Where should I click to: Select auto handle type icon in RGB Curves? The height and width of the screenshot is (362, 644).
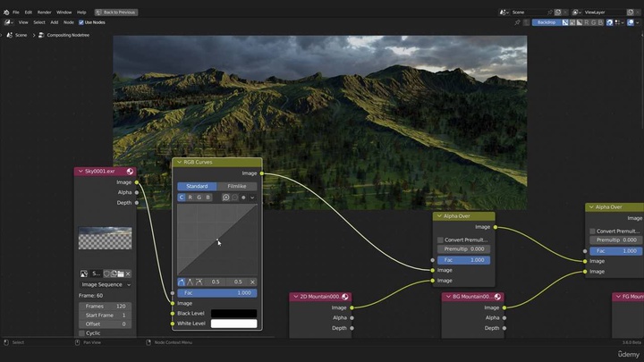pos(182,282)
